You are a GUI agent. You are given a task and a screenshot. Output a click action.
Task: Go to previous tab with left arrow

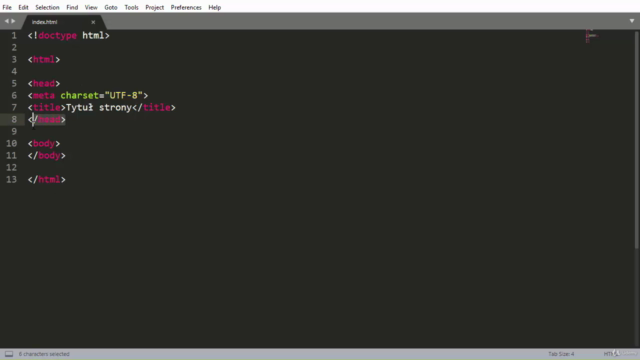(7, 21)
